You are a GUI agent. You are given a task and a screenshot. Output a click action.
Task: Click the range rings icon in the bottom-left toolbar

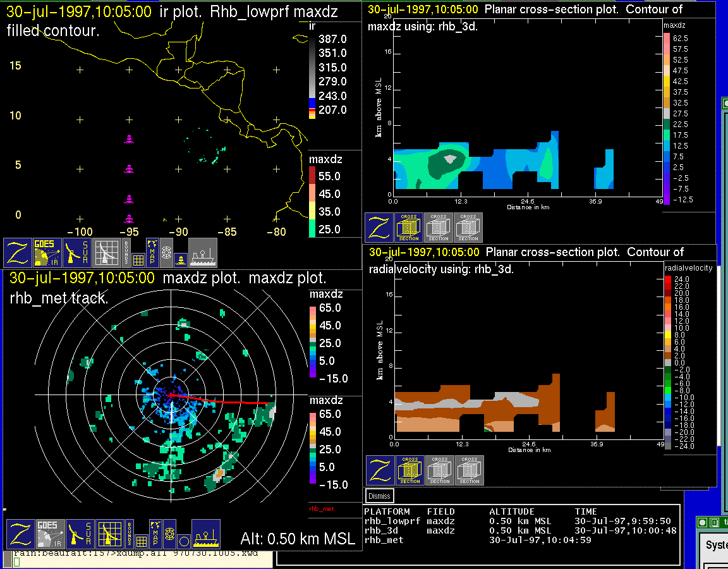click(169, 533)
